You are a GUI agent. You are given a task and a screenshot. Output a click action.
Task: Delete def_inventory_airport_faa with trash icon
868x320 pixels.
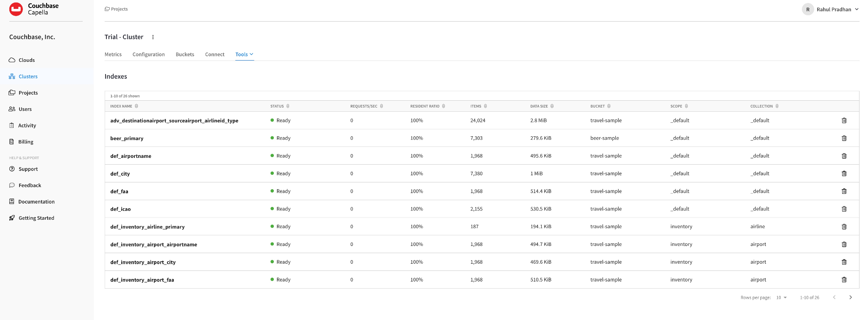[844, 280]
